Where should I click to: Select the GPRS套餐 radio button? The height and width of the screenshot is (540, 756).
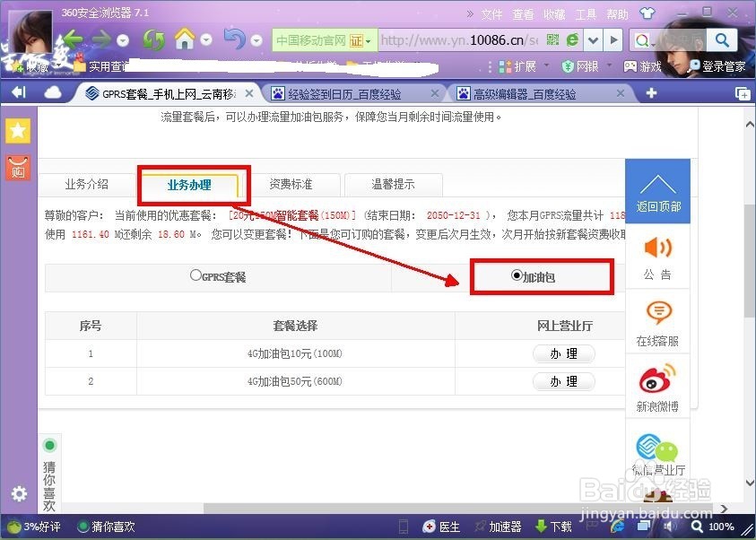coord(196,275)
